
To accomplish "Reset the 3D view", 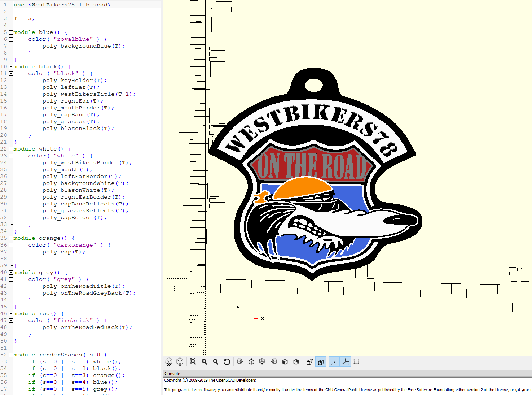I will (227, 362).
